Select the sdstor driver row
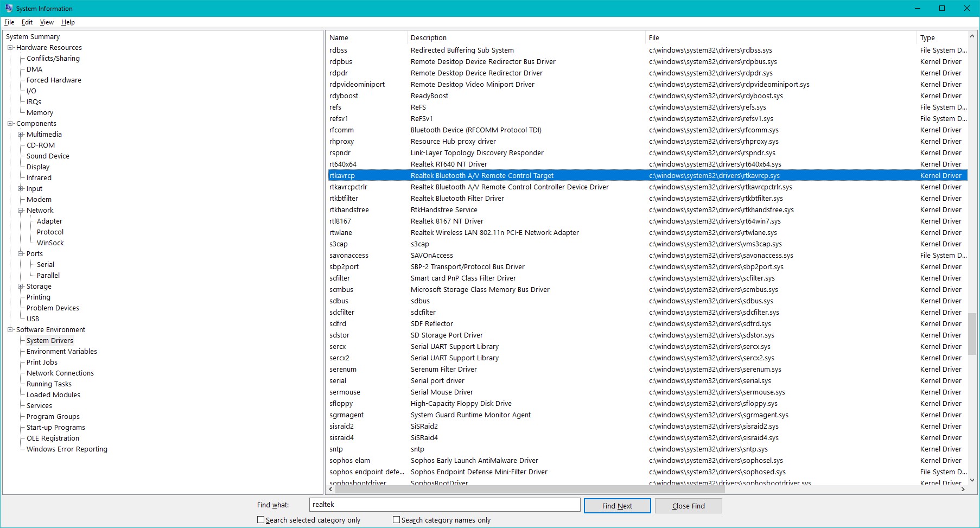 tap(647, 335)
